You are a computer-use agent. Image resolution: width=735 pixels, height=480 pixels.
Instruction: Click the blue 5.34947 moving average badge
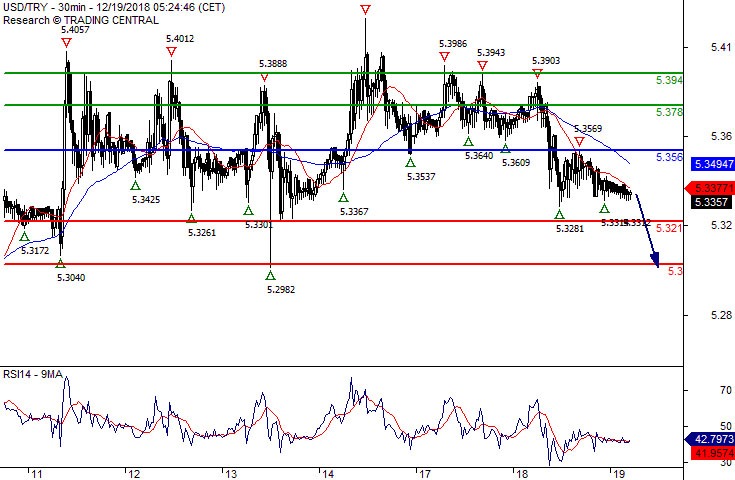(712, 164)
